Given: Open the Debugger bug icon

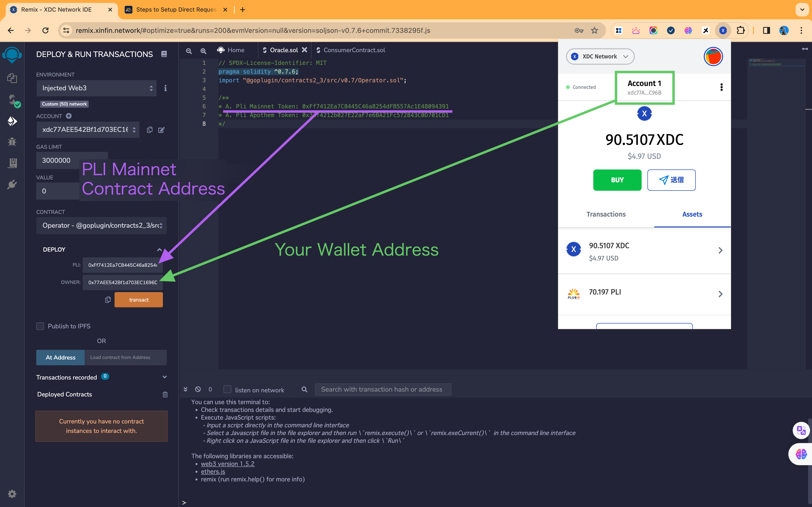Looking at the screenshot, I should coord(12,142).
